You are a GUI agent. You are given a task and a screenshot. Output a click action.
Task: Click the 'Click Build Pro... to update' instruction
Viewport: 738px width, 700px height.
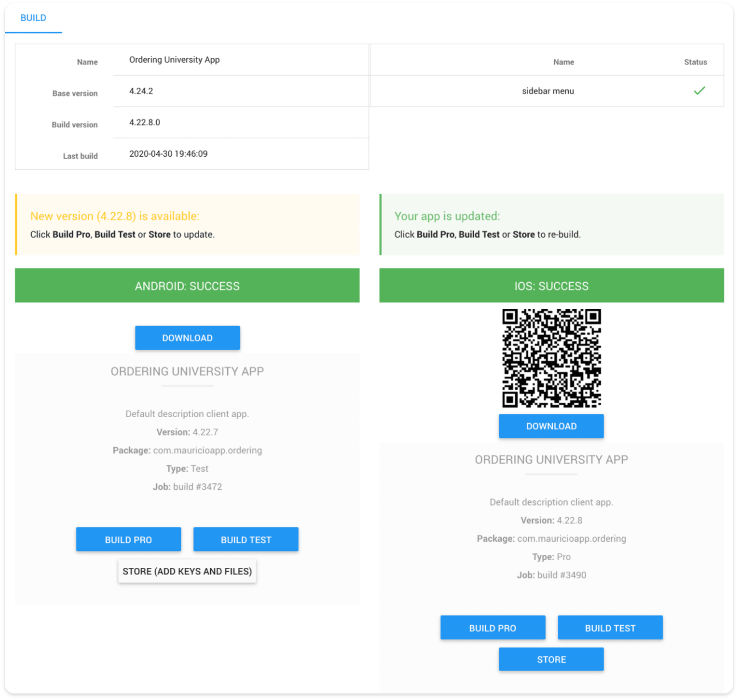(x=122, y=234)
